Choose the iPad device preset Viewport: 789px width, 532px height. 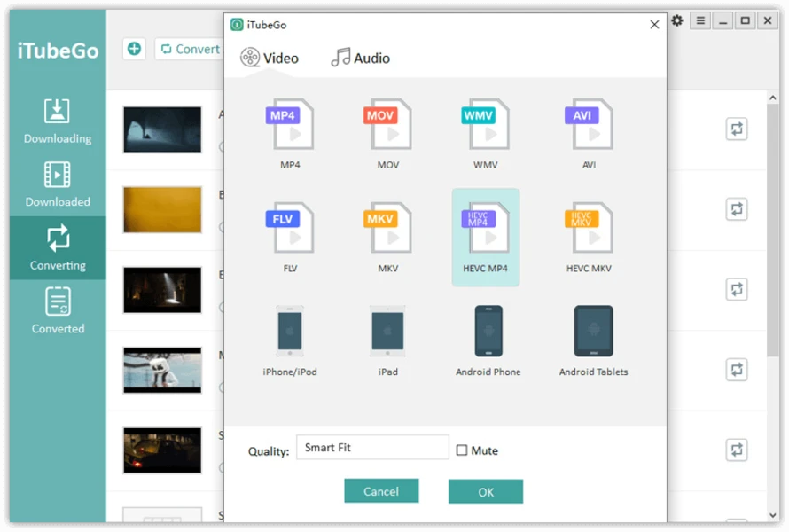click(x=387, y=333)
